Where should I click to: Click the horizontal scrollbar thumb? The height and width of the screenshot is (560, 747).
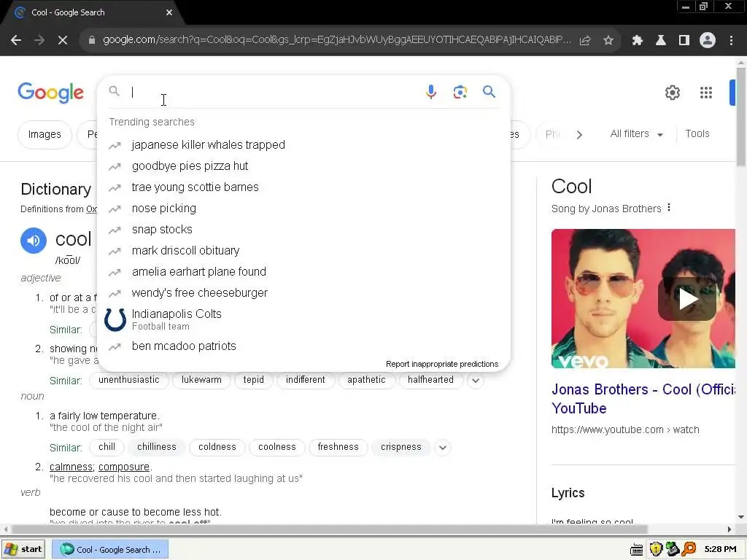tap(330, 529)
